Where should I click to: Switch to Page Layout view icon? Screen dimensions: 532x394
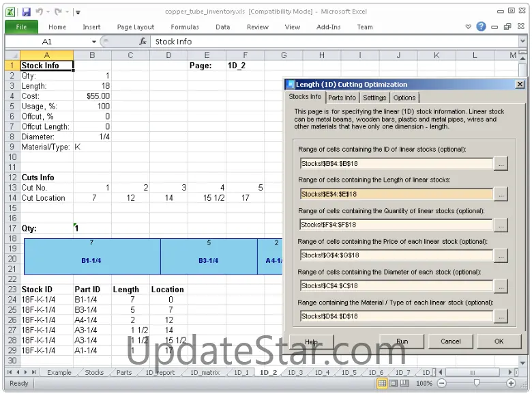[x=394, y=384]
